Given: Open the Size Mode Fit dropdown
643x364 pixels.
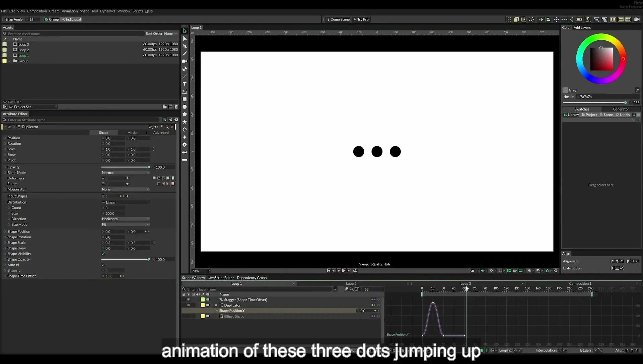Looking at the screenshot, I should [125, 224].
